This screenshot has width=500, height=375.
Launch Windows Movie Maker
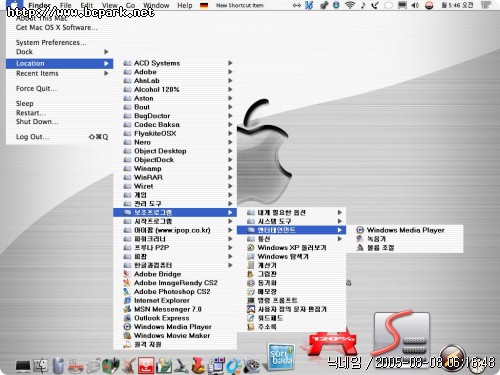click(175, 336)
